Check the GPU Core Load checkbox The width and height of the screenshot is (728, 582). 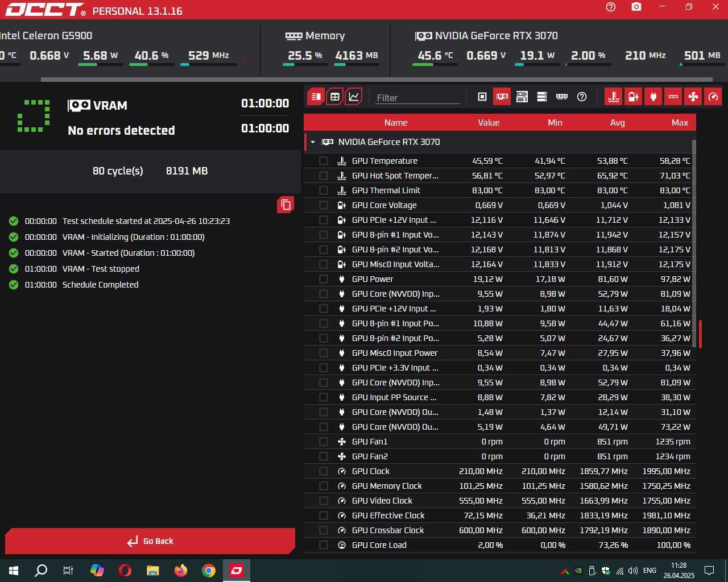324,545
